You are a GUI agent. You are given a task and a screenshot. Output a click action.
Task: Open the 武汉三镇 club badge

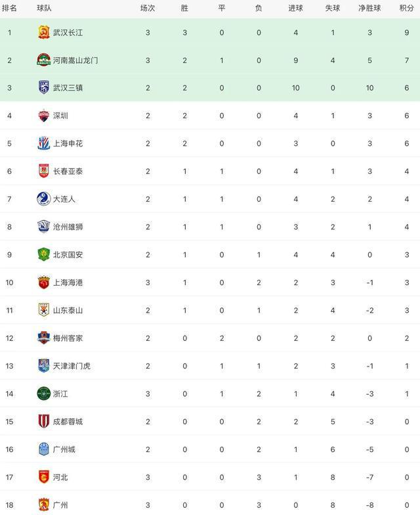[x=43, y=88]
